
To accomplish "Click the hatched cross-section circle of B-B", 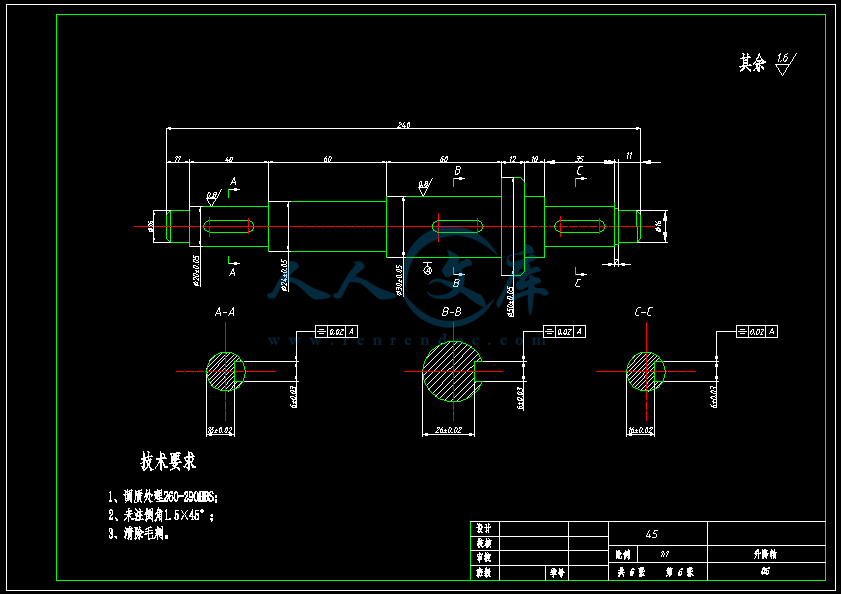I will pyautogui.click(x=452, y=371).
